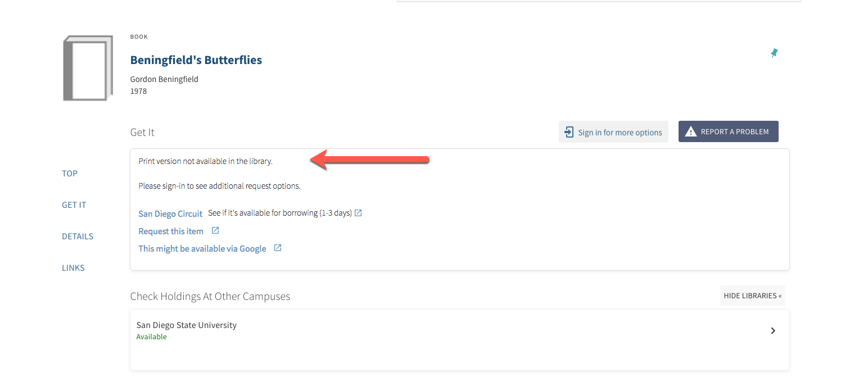Open This might be available via Google
Viewport: 868px width, 387px height.
[x=202, y=248]
